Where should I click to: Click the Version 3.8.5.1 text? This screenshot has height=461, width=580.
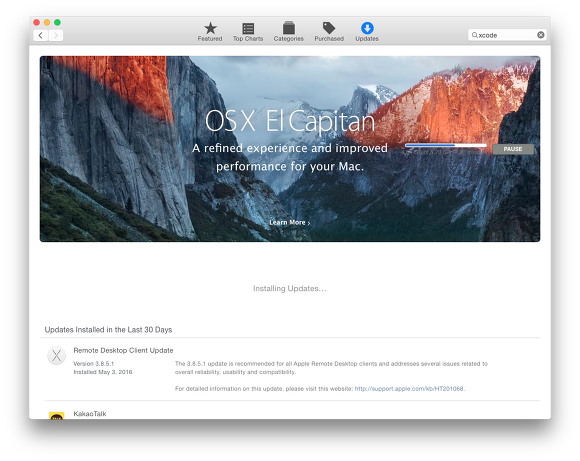(94, 364)
